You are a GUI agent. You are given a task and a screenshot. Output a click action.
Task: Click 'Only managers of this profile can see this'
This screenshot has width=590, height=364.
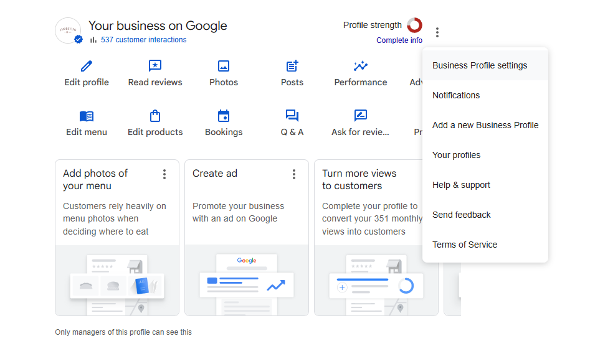tap(123, 332)
